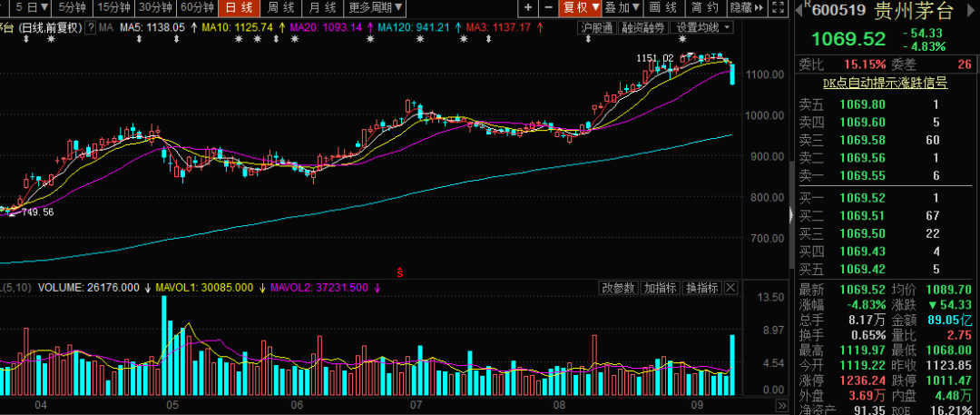Click the question mark help icon
980x415 pixels.
click(92, 27)
